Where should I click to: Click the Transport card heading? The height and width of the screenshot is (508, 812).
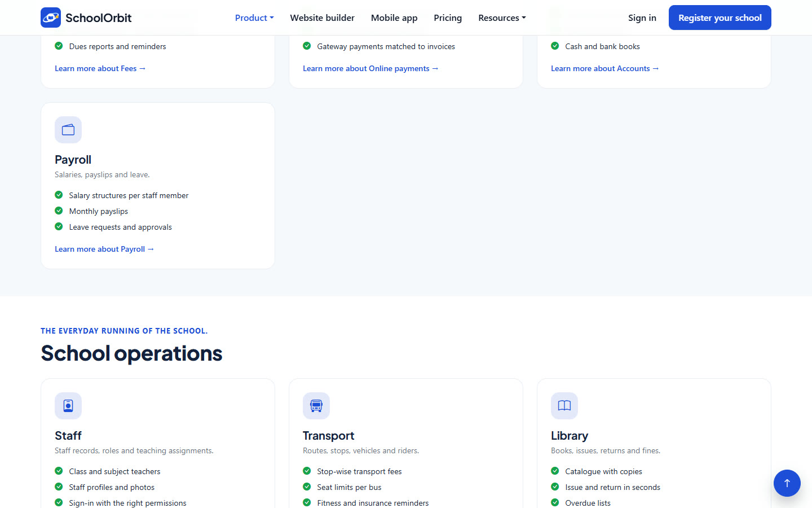tap(328, 436)
